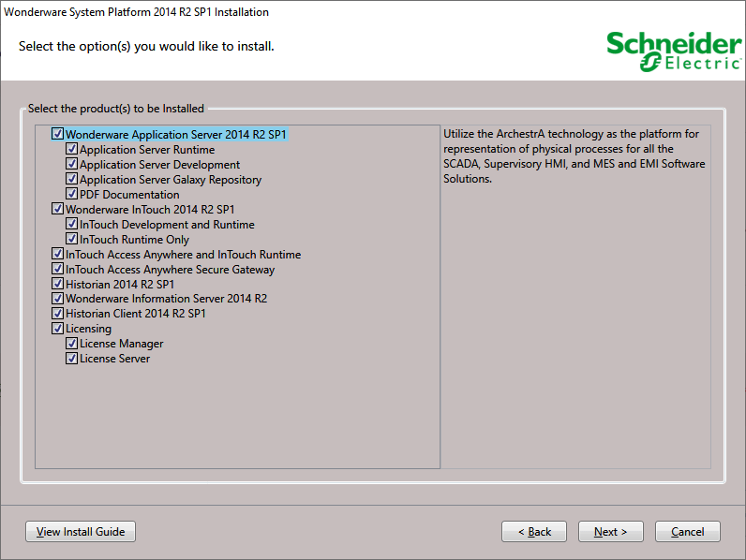Uncheck Historian 2014 R2 SP1 checkbox
Viewport: 746px width, 560px height.
click(x=57, y=284)
